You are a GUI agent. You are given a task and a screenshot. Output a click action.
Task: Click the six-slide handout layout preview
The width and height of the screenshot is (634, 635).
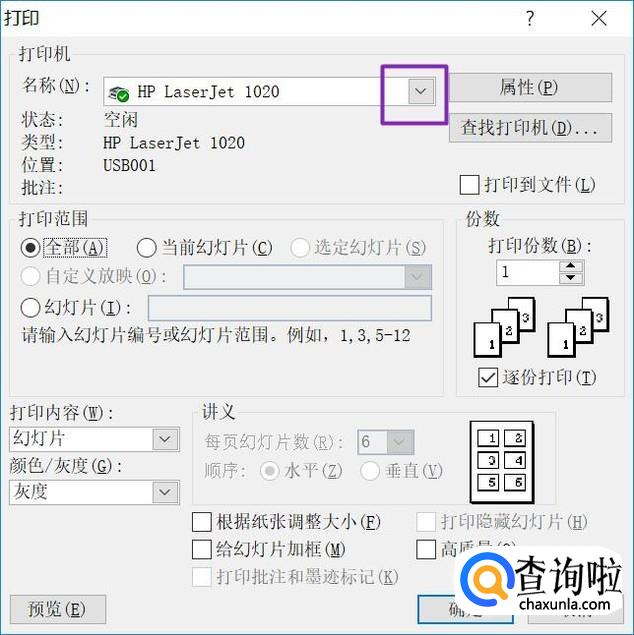pos(502,462)
